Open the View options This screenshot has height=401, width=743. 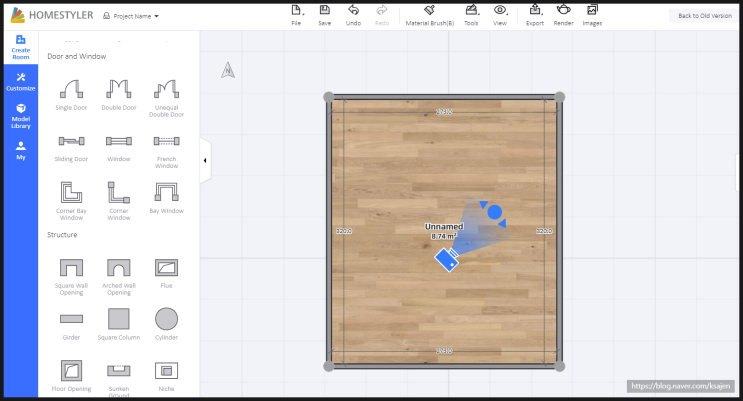coord(500,15)
